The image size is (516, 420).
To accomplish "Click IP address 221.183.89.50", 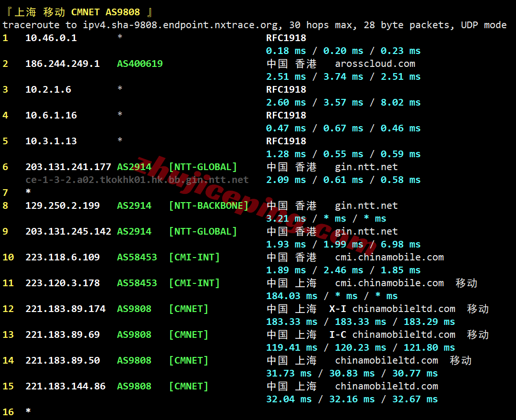I will coord(63,360).
